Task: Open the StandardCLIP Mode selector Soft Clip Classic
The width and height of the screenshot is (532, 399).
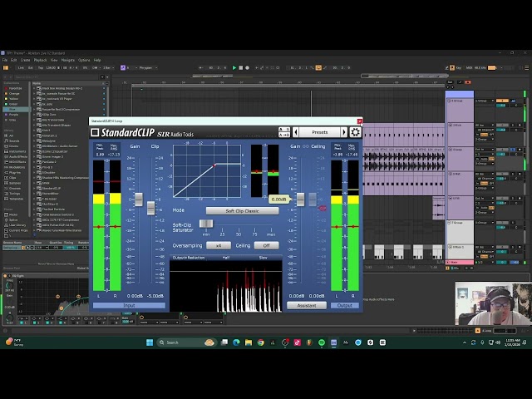Action: click(242, 210)
